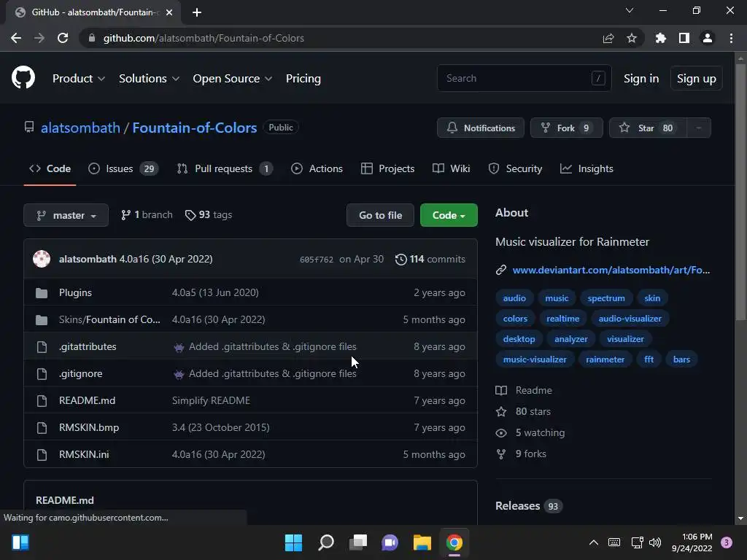Open the Actions tab

317,168
